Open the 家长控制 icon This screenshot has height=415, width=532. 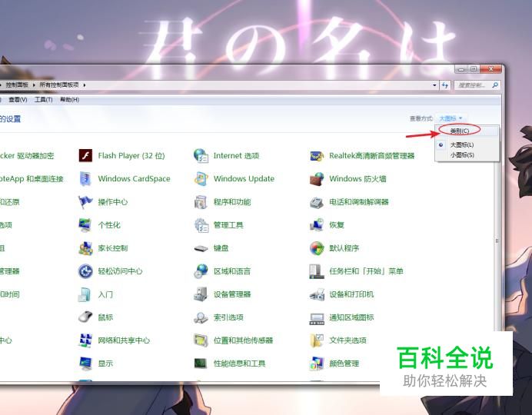coord(85,248)
